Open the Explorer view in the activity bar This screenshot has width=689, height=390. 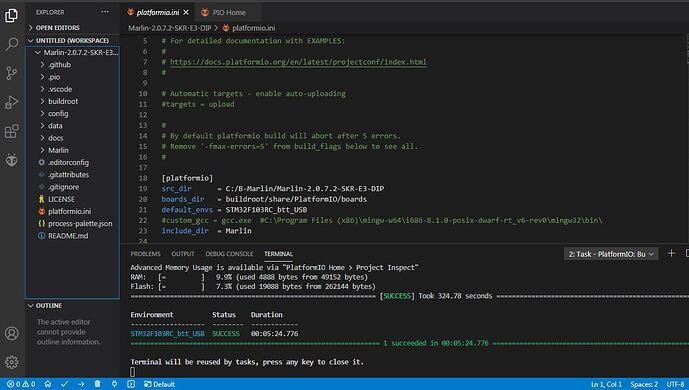point(11,15)
